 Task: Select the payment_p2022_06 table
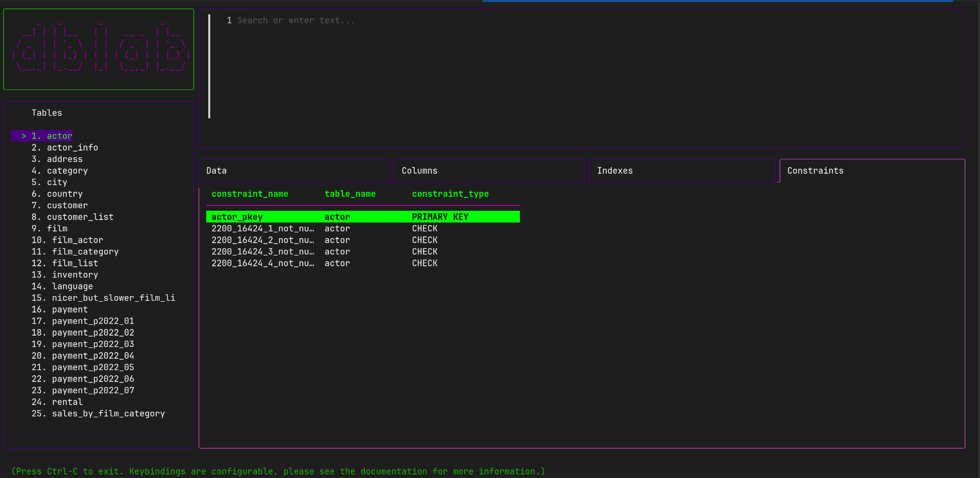click(x=83, y=379)
